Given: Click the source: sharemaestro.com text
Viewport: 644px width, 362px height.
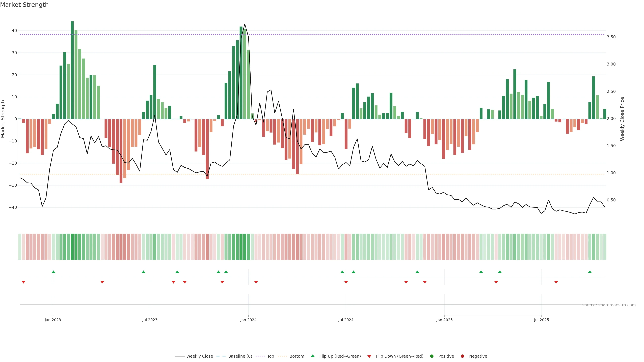Looking at the screenshot, I should (609, 305).
